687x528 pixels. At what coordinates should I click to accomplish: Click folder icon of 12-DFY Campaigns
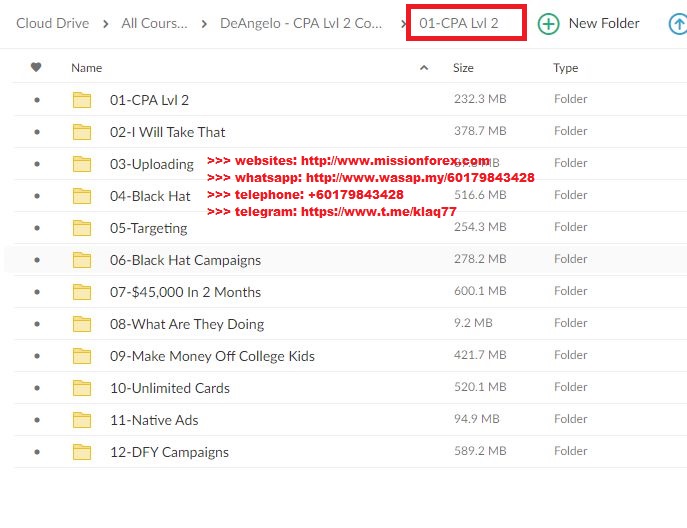pyautogui.click(x=82, y=452)
